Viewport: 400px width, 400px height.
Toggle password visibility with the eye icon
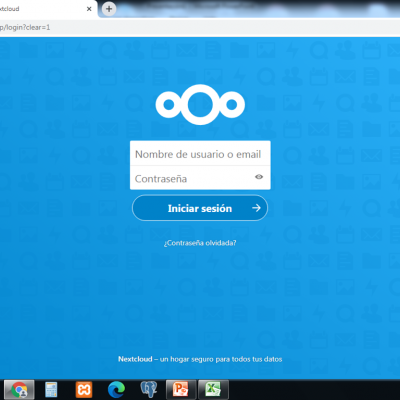point(259,177)
